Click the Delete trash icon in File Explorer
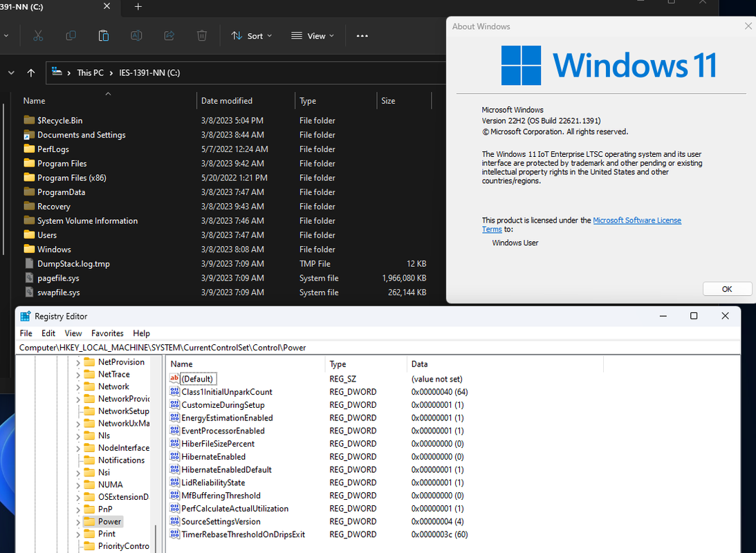 [202, 36]
